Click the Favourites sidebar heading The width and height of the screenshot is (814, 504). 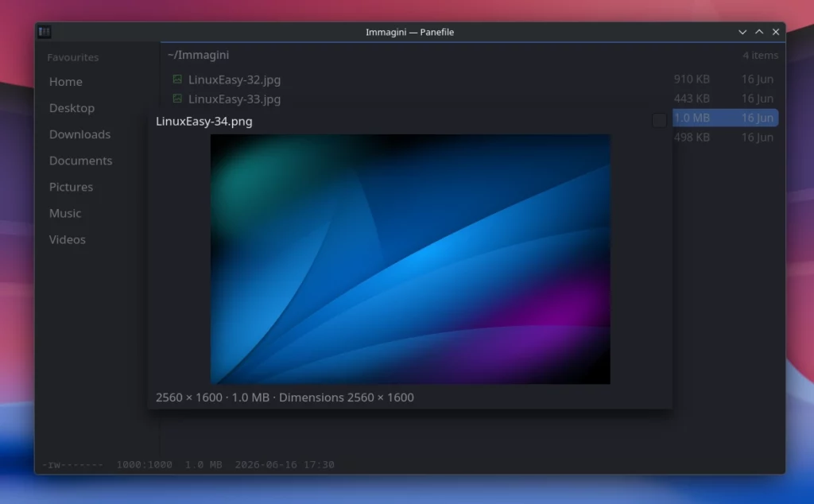click(x=72, y=57)
